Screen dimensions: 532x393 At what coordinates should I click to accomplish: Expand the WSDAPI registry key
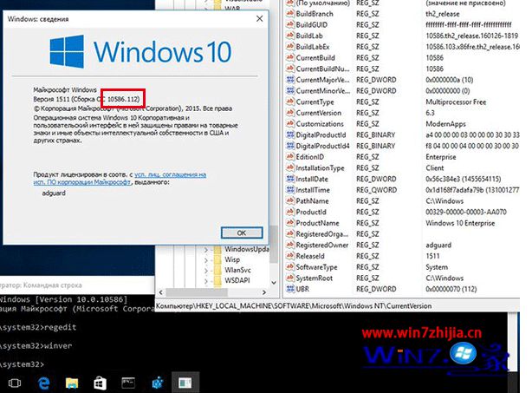pos(206,281)
